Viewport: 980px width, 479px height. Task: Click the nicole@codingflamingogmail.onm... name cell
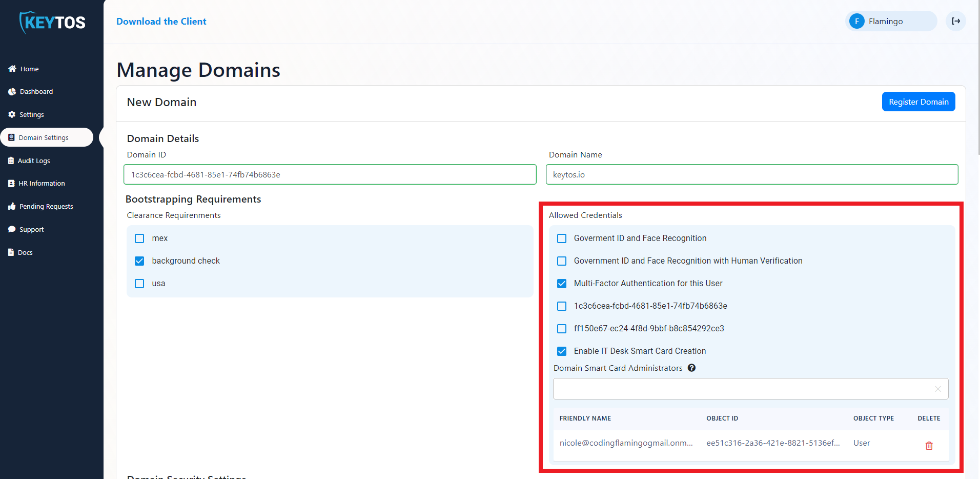tap(626, 443)
